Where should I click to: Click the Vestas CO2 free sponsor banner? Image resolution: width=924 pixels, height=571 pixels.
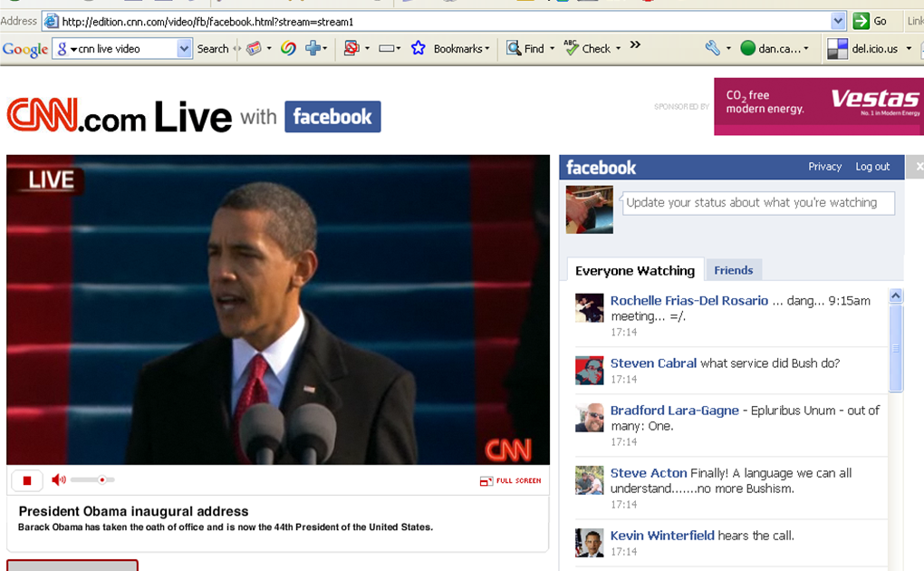[819, 107]
